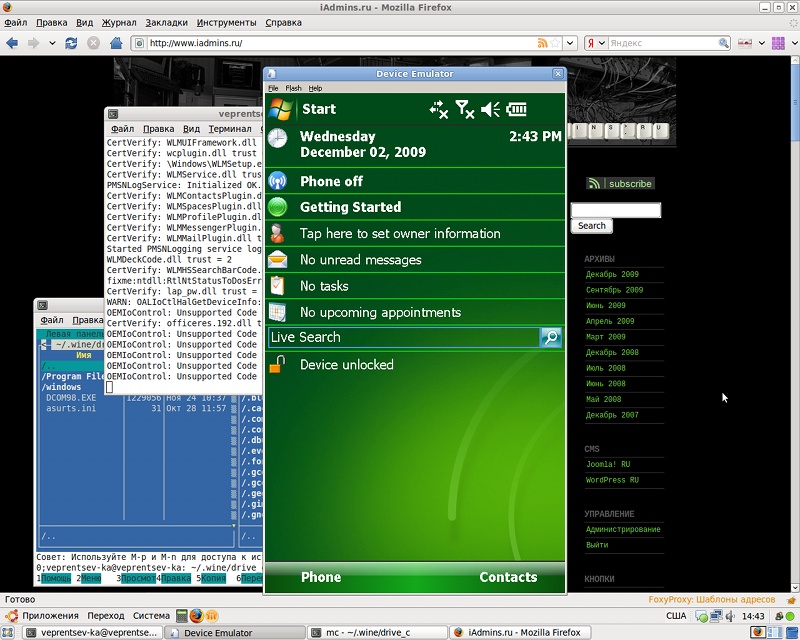This screenshot has height=640, width=800.
Task: Open the File menu in Device Emulator
Action: pyautogui.click(x=273, y=88)
